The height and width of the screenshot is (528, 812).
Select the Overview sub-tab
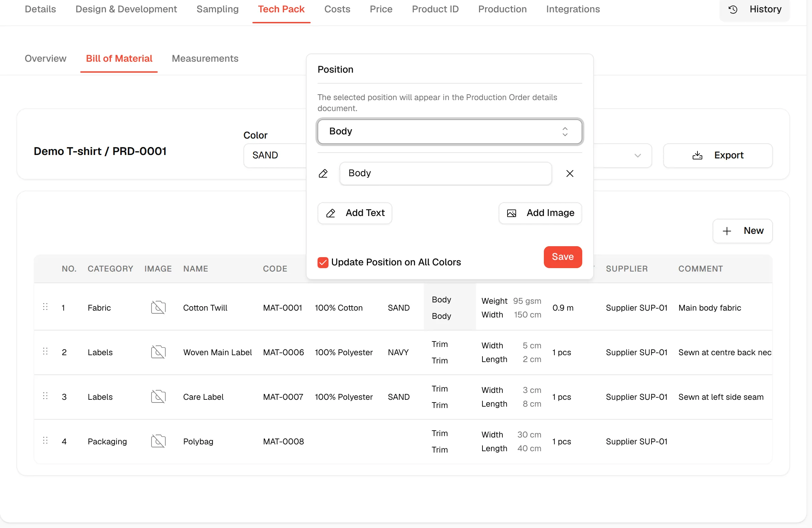(46, 59)
